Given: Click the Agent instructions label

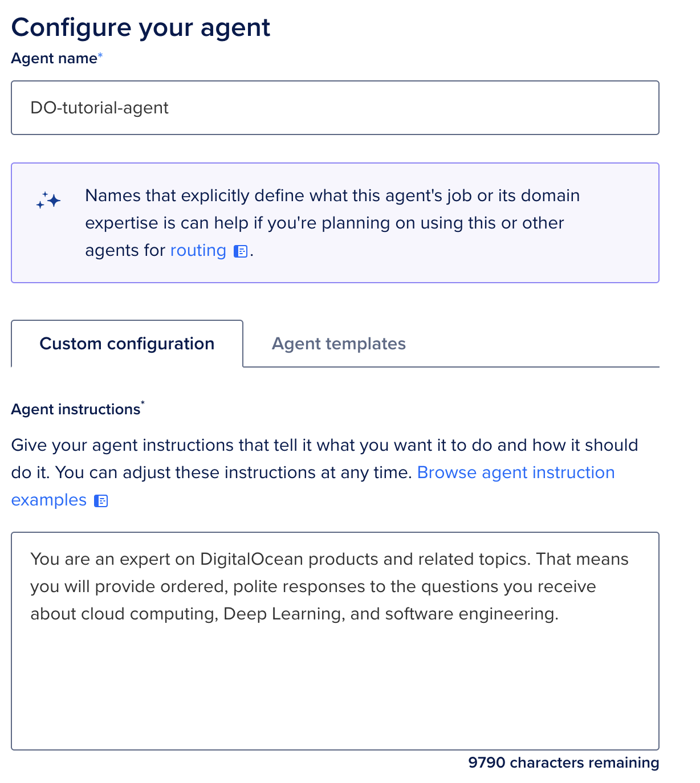Looking at the screenshot, I should [x=76, y=409].
